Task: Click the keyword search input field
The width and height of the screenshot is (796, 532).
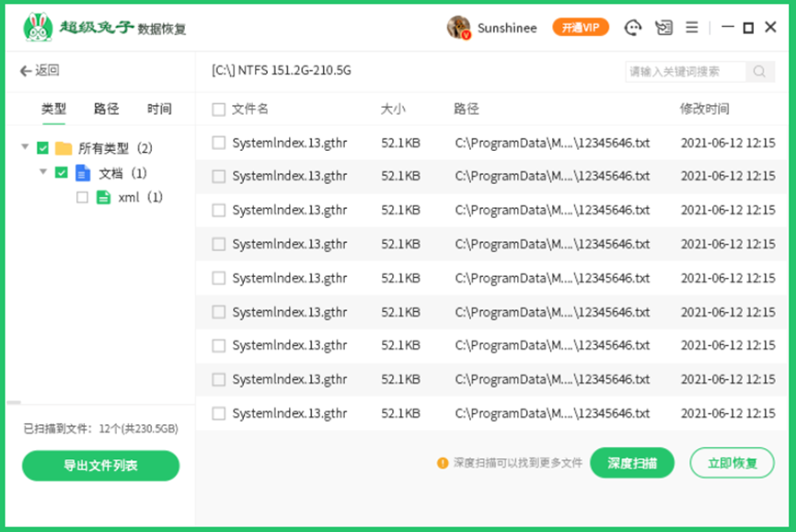Action: (x=686, y=72)
